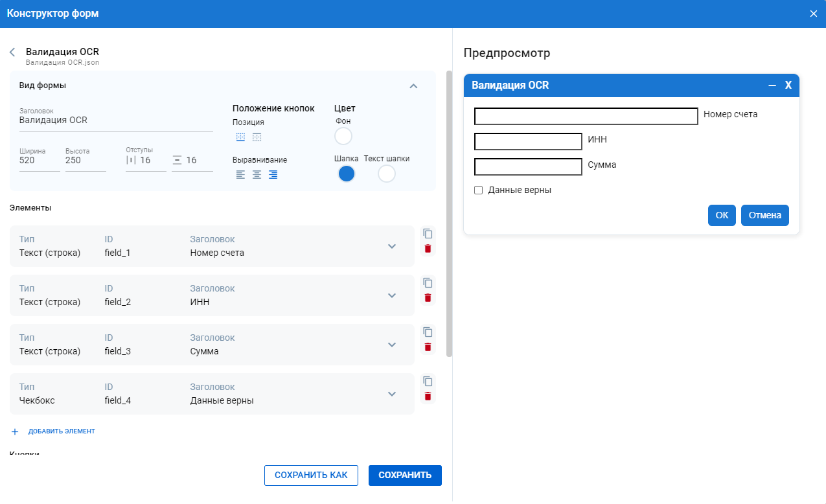Add a new element via Добавить элемент
826x504 pixels.
(54, 431)
